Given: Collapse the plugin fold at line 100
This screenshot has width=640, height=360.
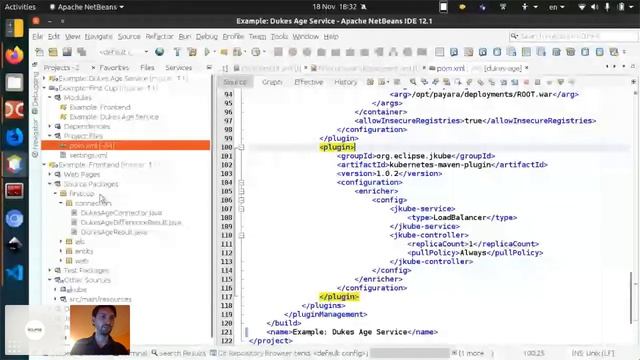Looking at the screenshot, I should point(241,147).
